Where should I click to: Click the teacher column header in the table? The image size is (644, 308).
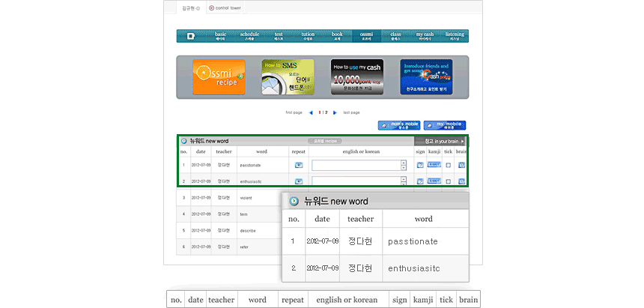pyautogui.click(x=224, y=151)
